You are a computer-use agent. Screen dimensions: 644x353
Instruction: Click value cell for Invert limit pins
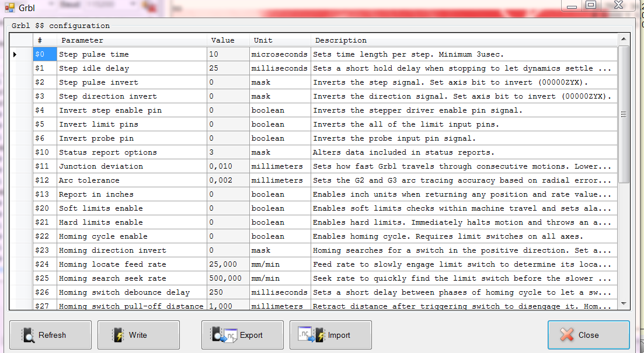(228, 124)
